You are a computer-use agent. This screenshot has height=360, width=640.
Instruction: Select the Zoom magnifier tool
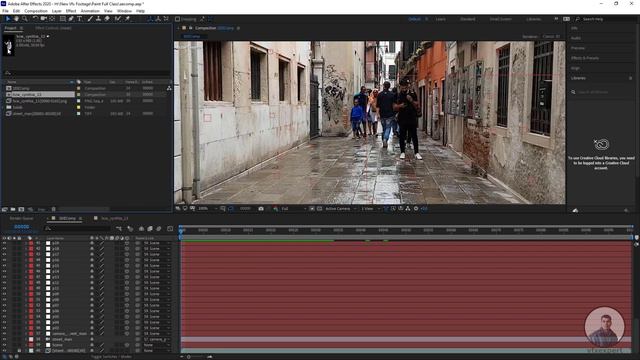[x=25, y=19]
